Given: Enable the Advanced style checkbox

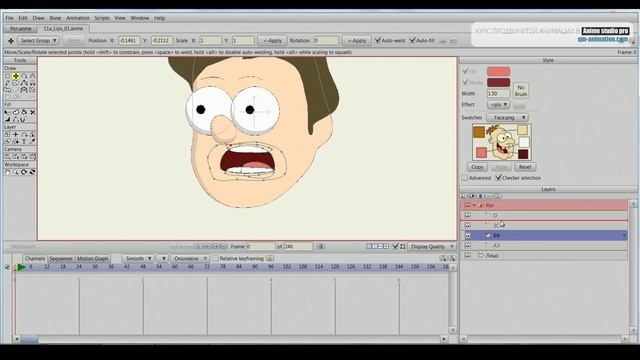Looking at the screenshot, I should 464,178.
